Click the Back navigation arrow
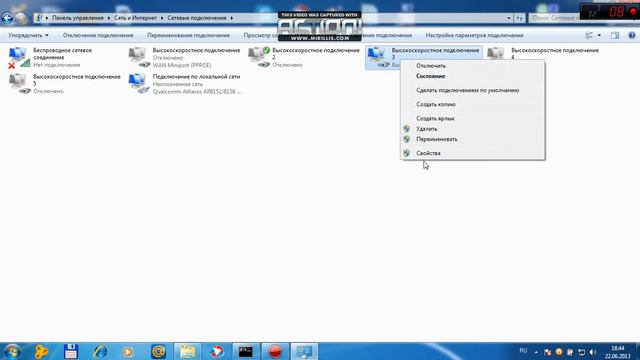 click(7, 18)
